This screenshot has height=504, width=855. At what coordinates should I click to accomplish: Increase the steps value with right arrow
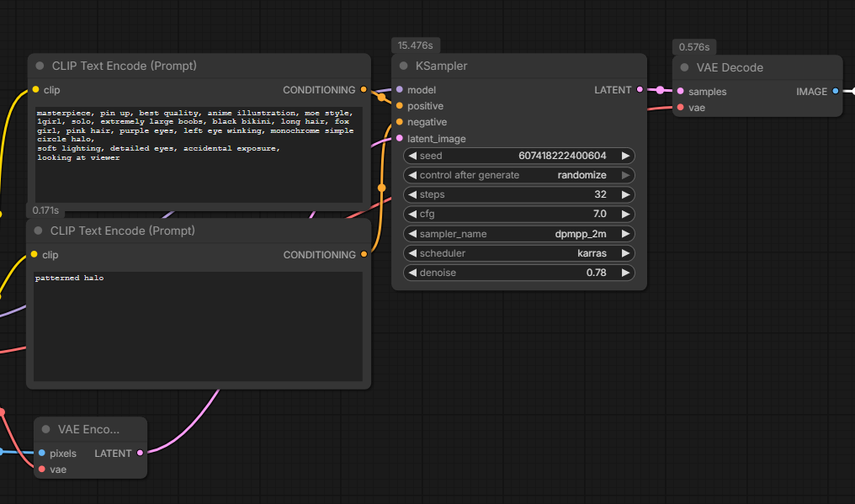tap(625, 194)
